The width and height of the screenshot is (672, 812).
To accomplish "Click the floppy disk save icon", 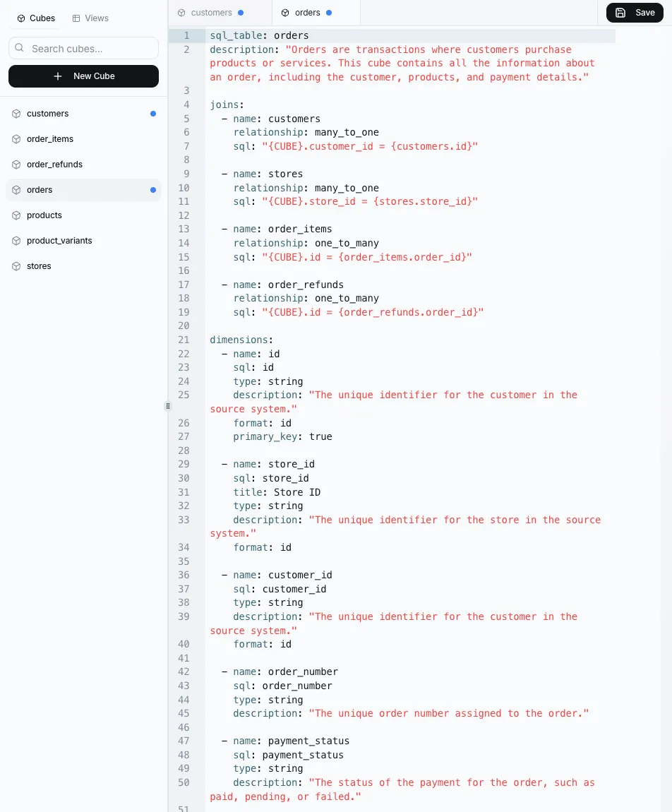I will point(620,13).
